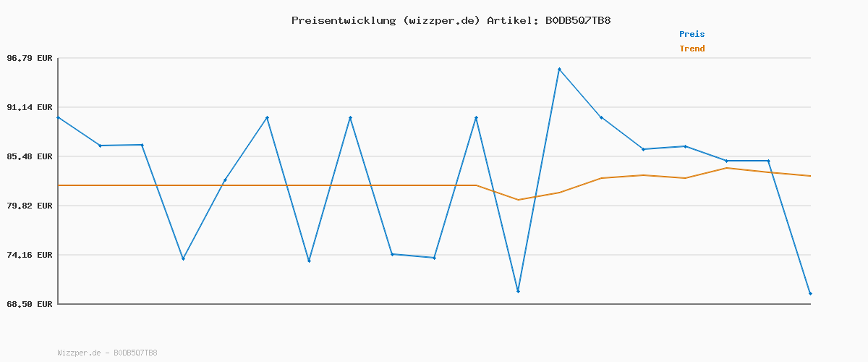The image size is (868, 362).
Task: Select the blue Preis legend label
Action: 692,34
